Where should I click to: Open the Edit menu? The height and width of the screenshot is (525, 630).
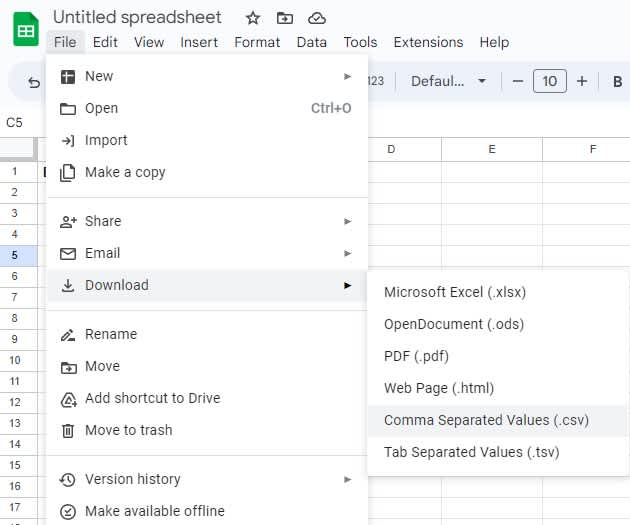tap(105, 42)
